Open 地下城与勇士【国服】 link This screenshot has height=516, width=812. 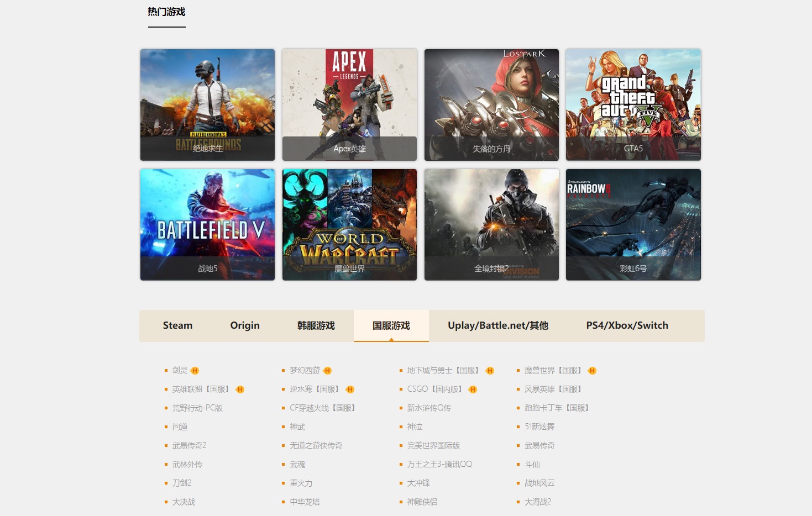pyautogui.click(x=444, y=370)
